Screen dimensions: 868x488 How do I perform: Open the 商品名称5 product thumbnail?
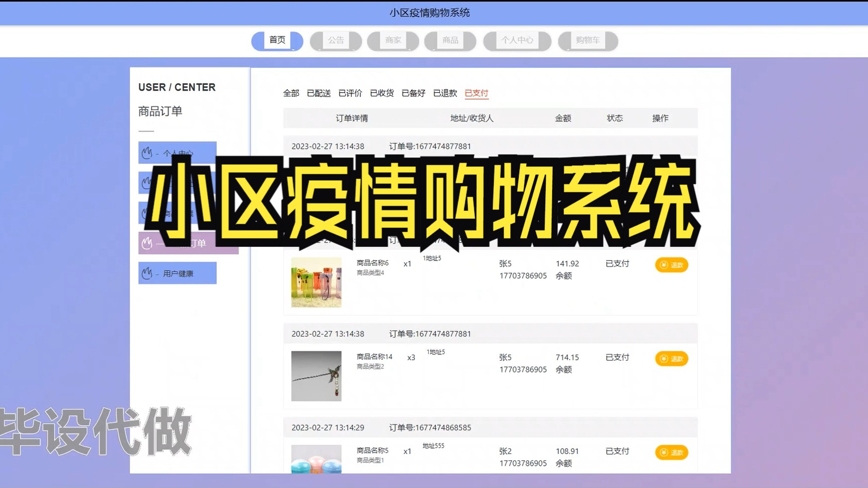pos(316,459)
